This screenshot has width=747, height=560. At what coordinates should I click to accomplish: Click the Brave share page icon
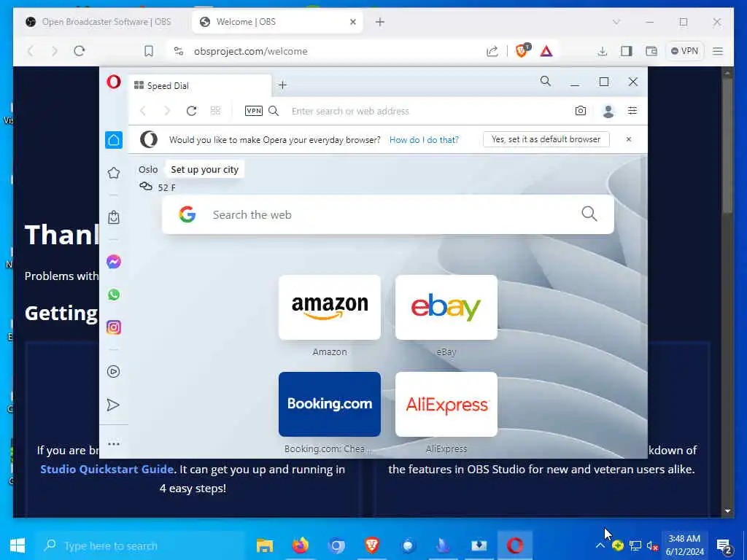click(x=492, y=52)
